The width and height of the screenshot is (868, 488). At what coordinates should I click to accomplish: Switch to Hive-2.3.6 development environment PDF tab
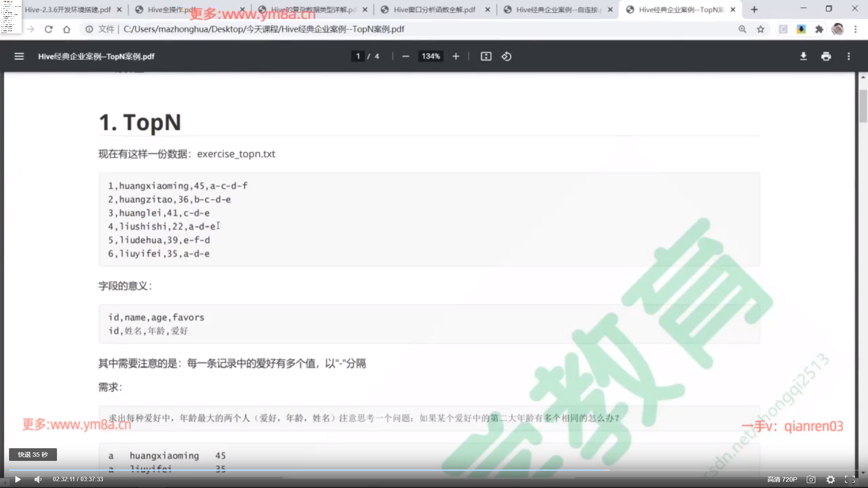68,9
